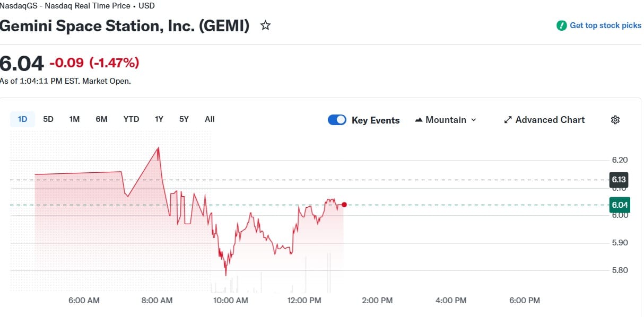Screen dimensions: 644x317
Task: Expand the Mountain chart style dropdown arrow
Action: point(474,120)
